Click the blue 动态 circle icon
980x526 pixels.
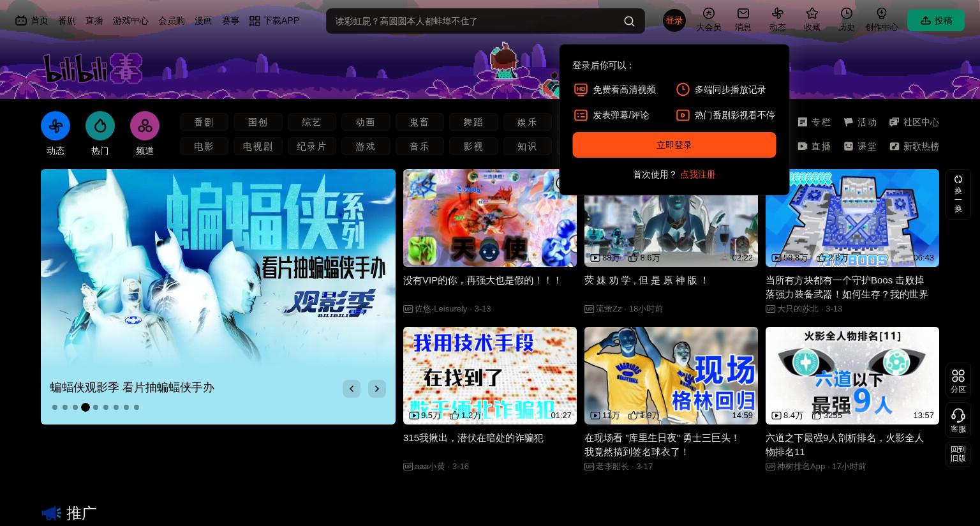[x=56, y=126]
